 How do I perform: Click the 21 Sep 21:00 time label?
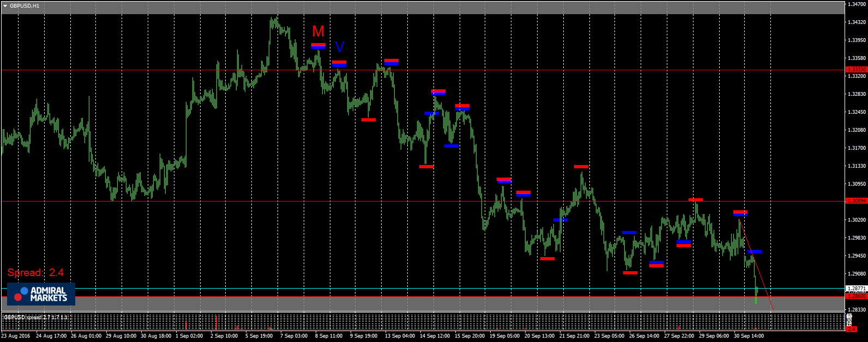pyautogui.click(x=575, y=336)
